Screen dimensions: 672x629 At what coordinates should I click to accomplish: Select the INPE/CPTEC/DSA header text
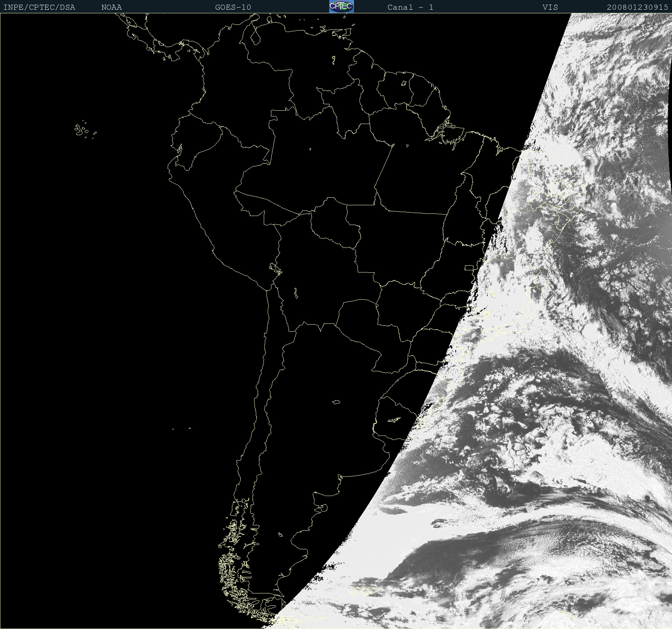pyautogui.click(x=39, y=7)
